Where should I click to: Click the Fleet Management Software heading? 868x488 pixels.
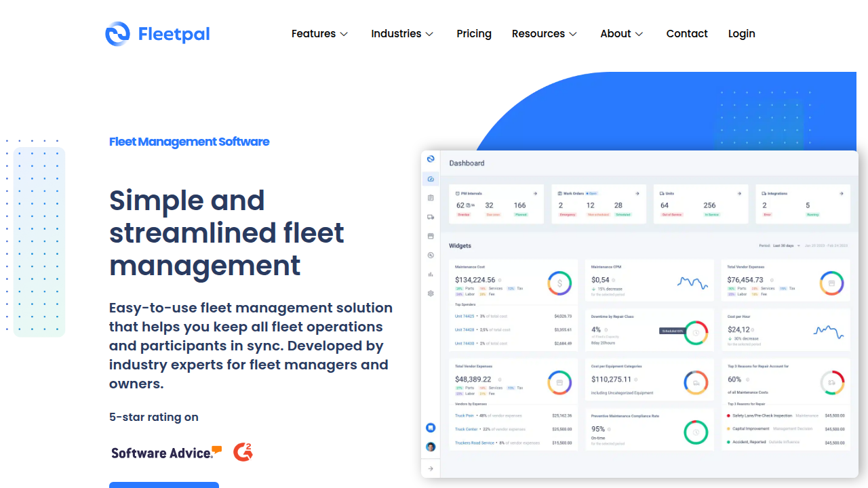[189, 142]
